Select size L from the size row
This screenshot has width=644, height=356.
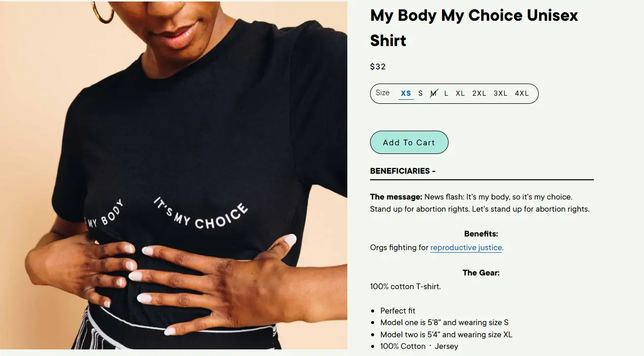446,93
